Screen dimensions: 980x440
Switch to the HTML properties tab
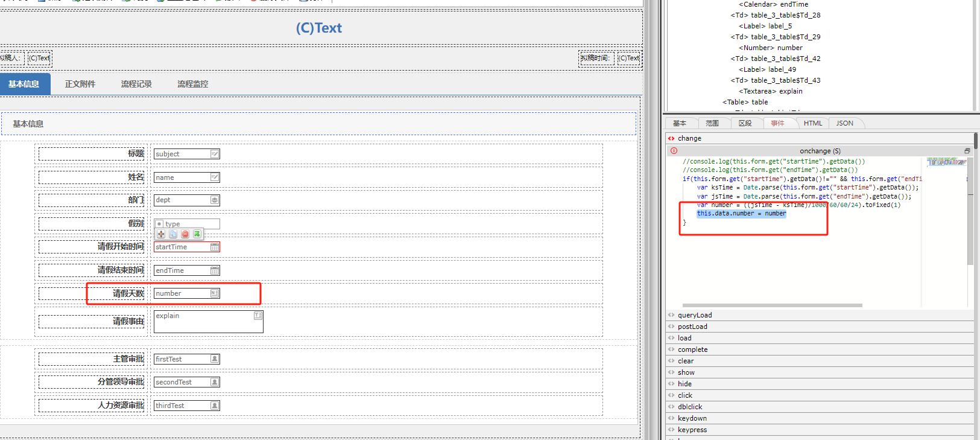pyautogui.click(x=813, y=123)
